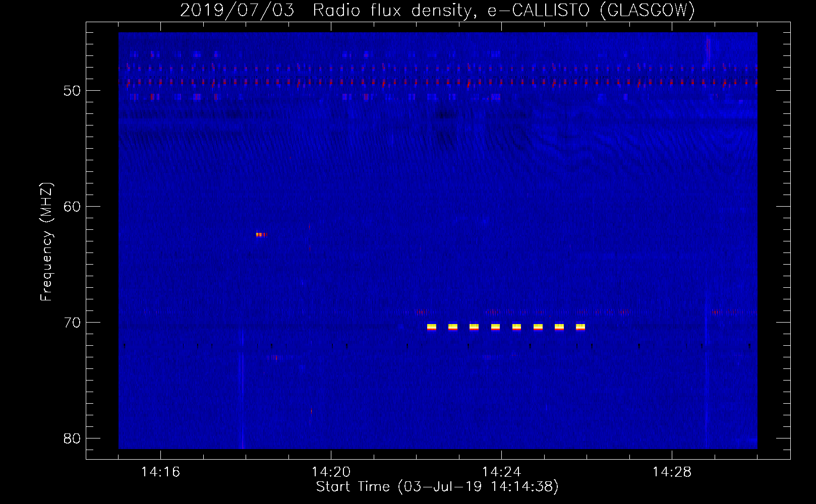This screenshot has width=816, height=504.
Task: Click the "14:16" time tick label
Action: (x=160, y=472)
